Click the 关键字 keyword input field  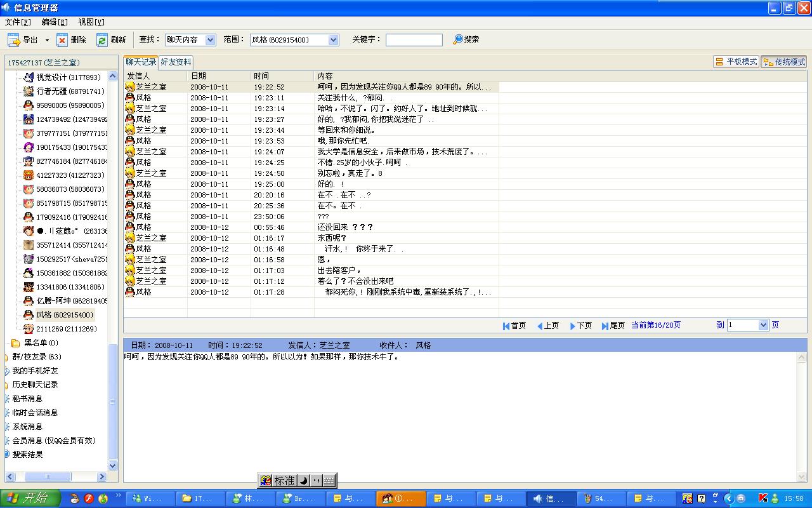414,40
